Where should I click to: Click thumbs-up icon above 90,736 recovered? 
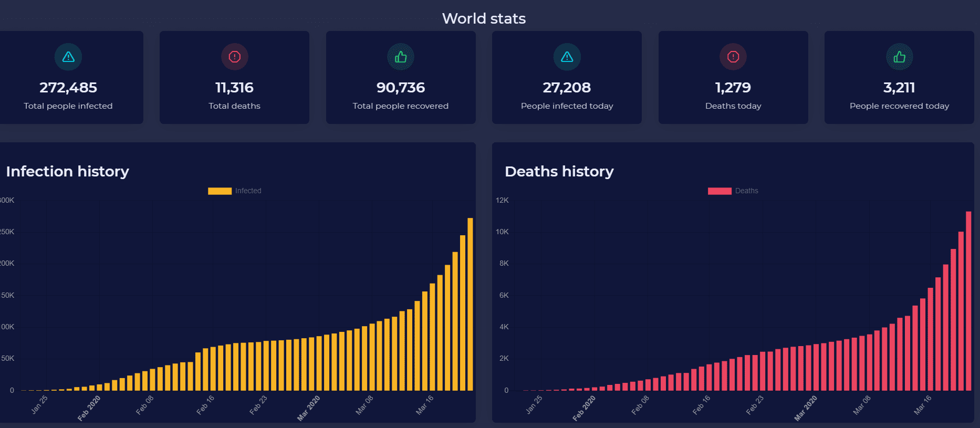pyautogui.click(x=401, y=57)
